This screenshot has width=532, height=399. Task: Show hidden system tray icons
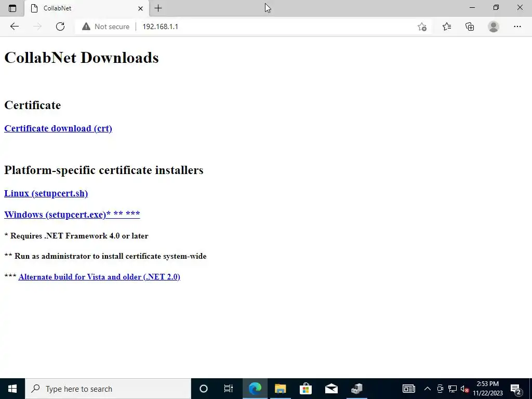(x=428, y=389)
